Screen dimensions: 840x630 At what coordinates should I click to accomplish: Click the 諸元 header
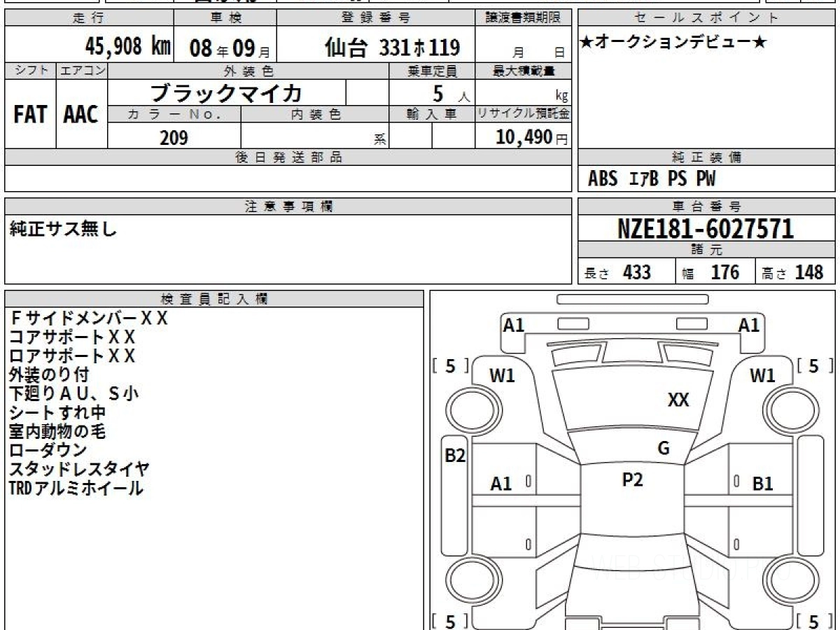click(707, 250)
